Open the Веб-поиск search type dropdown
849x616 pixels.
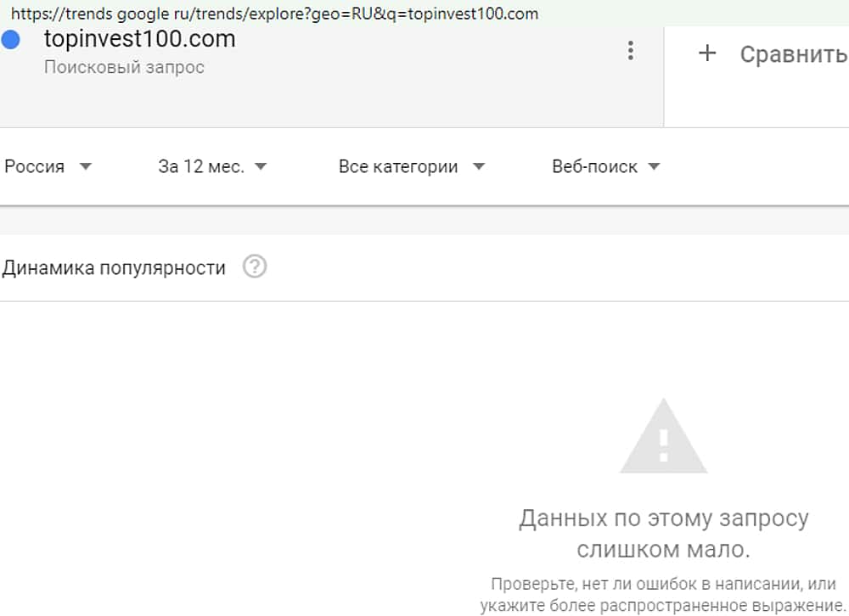(x=606, y=166)
